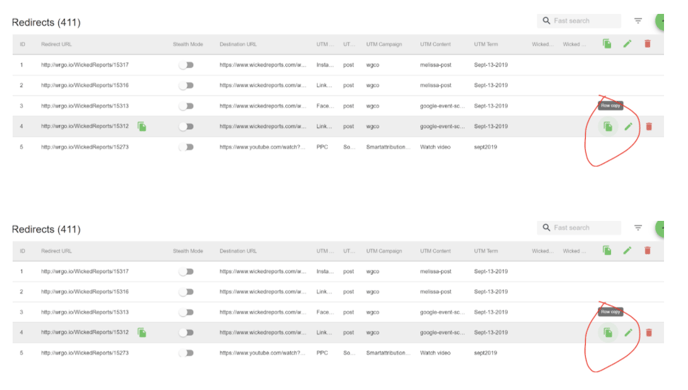
Task: Copy the 15312 redirect URL in the upper table
Action: click(142, 126)
